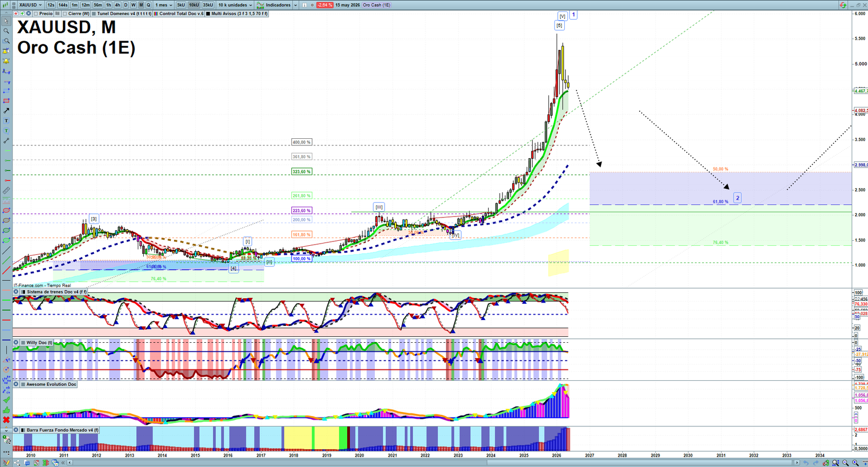Select the brown ellipse tool
The height and width of the screenshot is (467, 868).
tap(7, 220)
